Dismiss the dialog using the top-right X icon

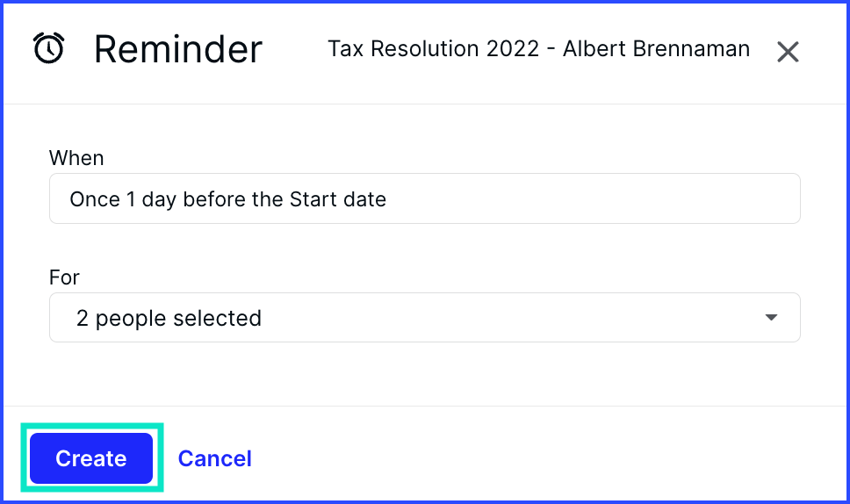[788, 52]
